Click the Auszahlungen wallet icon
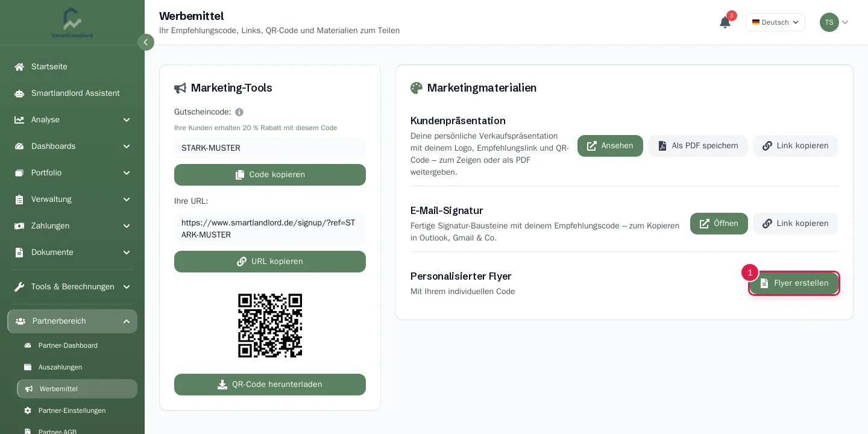The height and width of the screenshot is (434, 868). click(x=28, y=367)
